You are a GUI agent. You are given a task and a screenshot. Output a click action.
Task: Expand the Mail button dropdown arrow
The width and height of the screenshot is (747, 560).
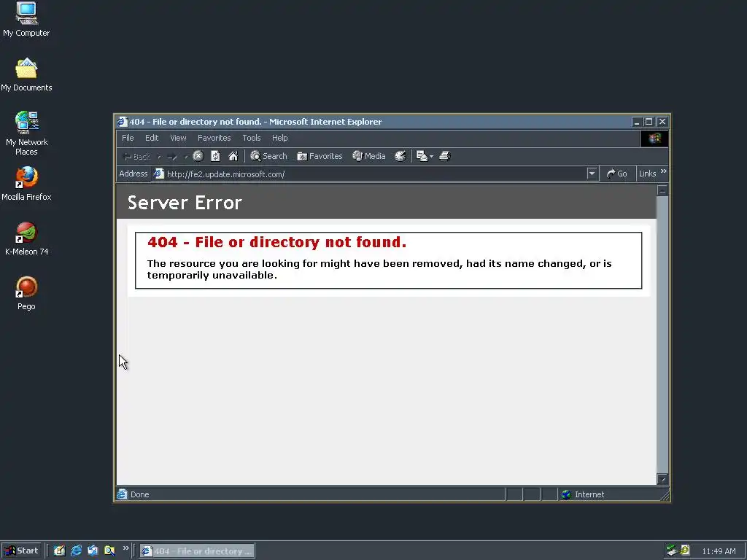point(431,156)
